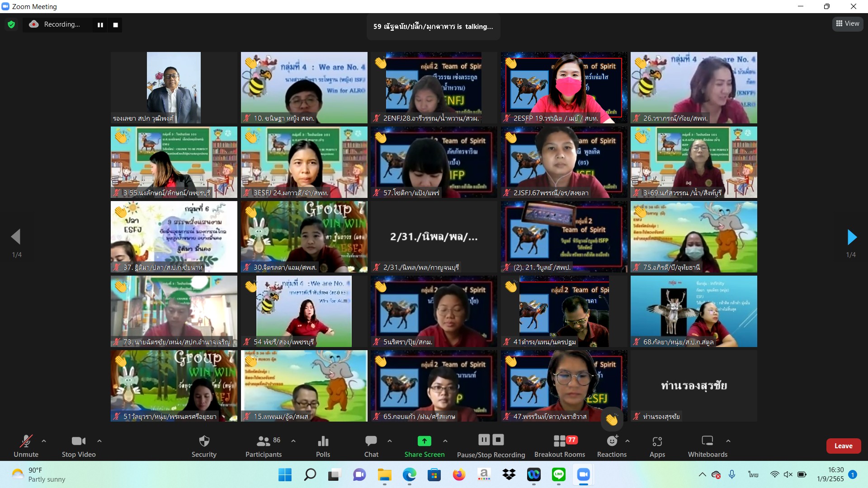The width and height of the screenshot is (868, 488).
Task: Open the Chat panel
Action: (x=371, y=446)
